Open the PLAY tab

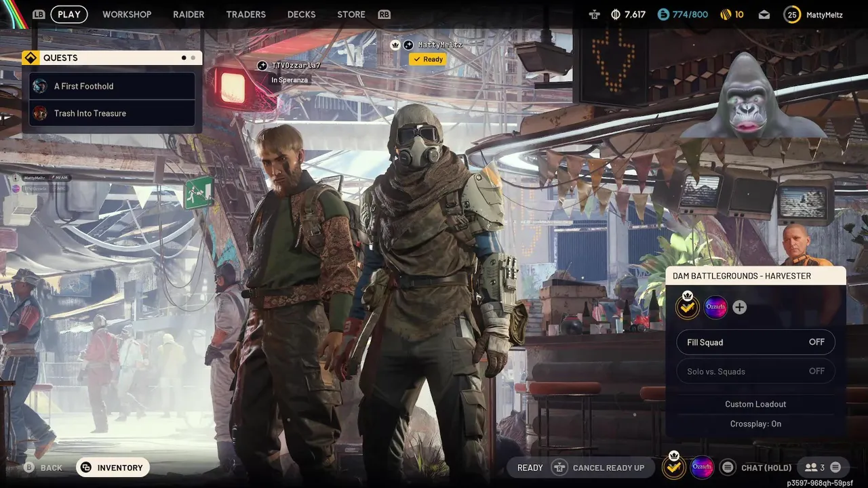click(68, 14)
